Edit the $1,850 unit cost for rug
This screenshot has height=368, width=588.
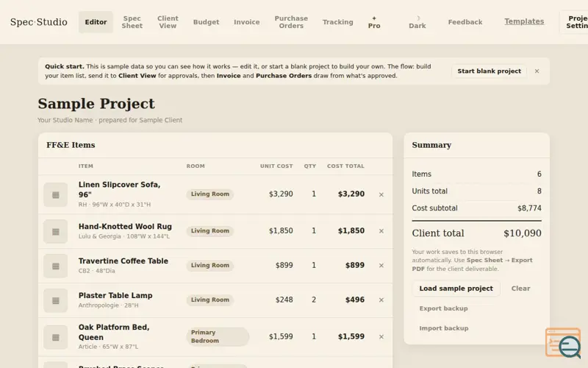point(281,231)
